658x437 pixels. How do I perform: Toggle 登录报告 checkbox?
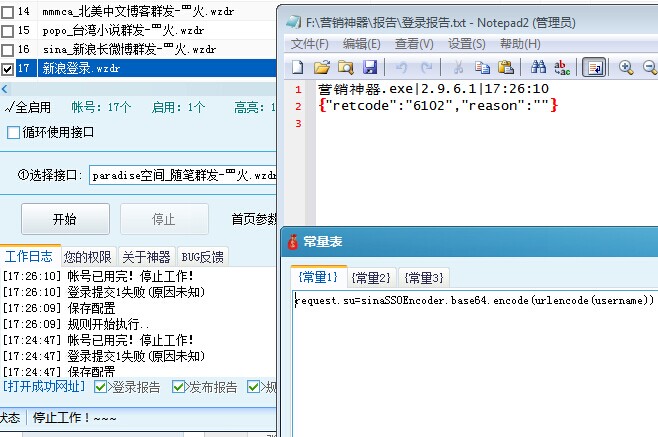click(x=100, y=387)
